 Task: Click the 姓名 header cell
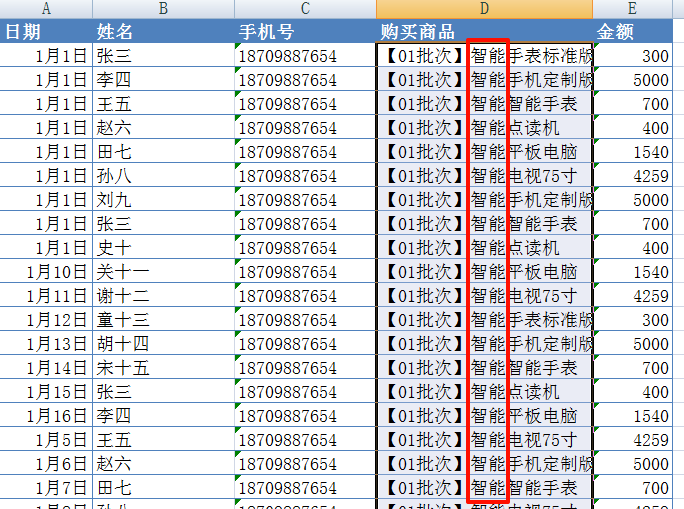163,31
